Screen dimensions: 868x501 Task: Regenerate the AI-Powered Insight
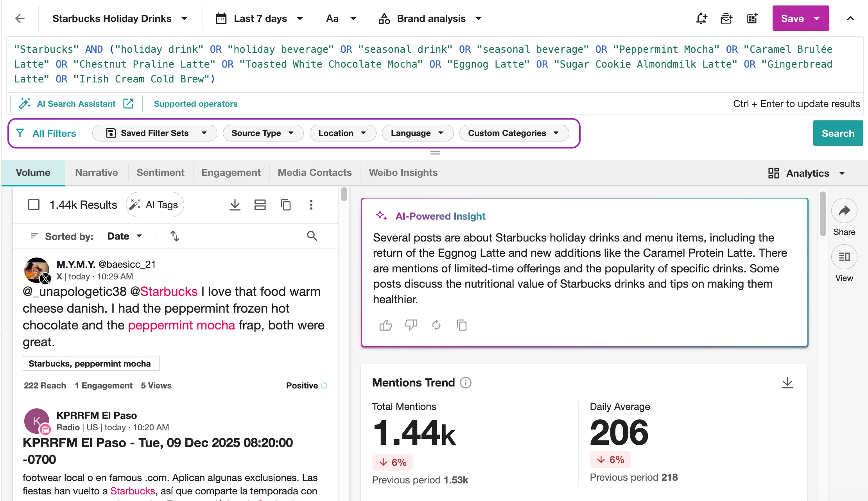pyautogui.click(x=436, y=325)
